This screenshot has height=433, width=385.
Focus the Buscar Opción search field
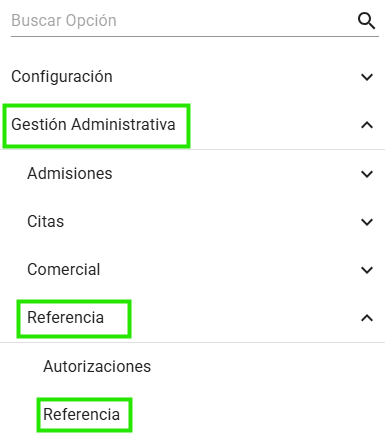point(183,21)
